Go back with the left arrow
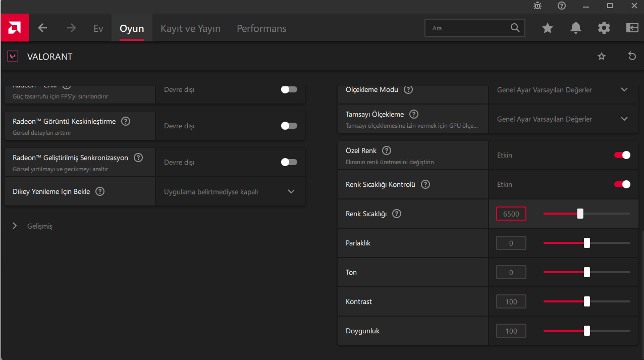Image resolution: width=644 pixels, height=360 pixels. 42,28
